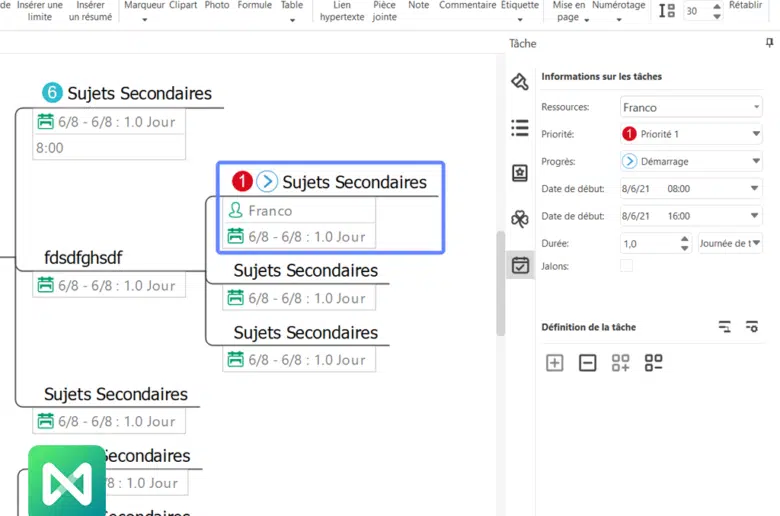The image size is (780, 516).
Task: Increase the Durée value with up arrow
Action: 685,238
